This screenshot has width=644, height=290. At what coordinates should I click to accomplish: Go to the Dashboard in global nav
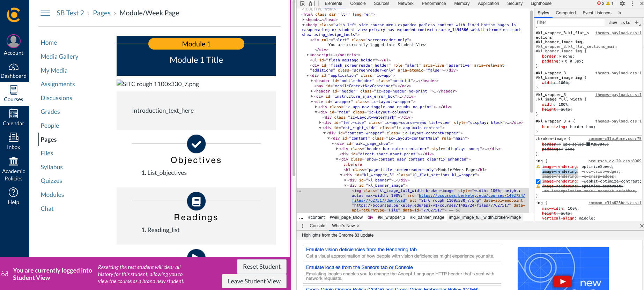point(14,71)
